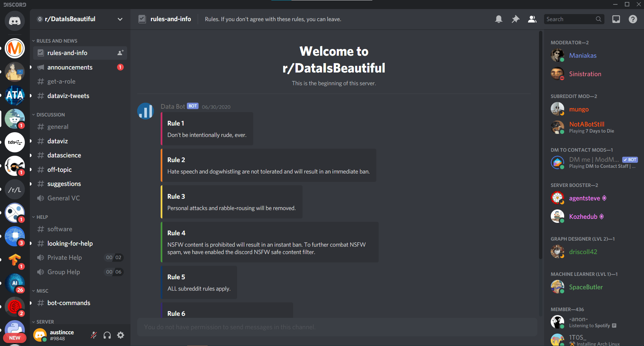The width and height of the screenshot is (644, 346).
Task: Open the announcements channel
Action: coord(80,67)
